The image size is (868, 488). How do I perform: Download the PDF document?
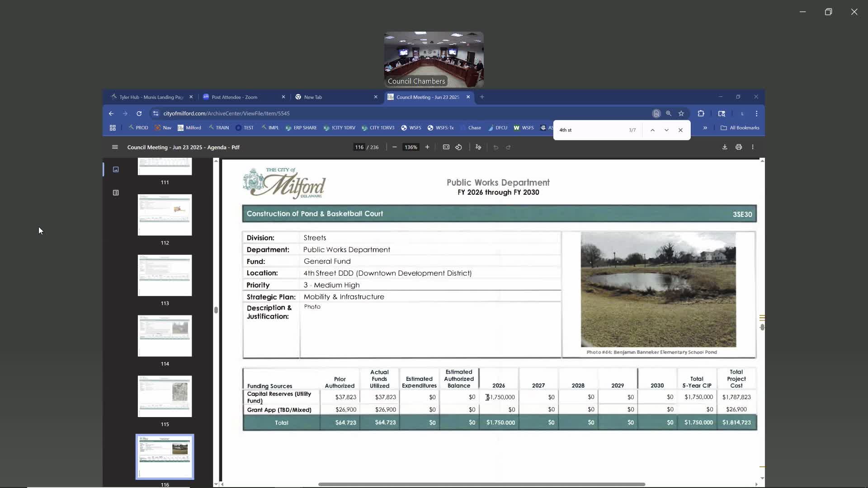point(724,147)
